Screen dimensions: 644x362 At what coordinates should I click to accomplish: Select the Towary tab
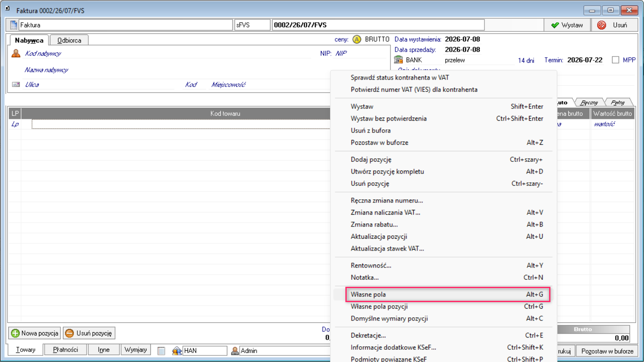[26, 350]
